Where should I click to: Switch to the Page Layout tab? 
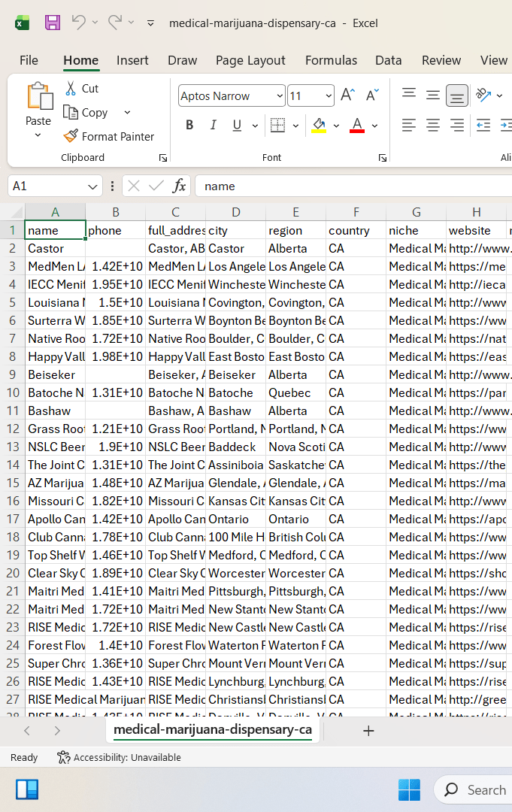coord(250,60)
